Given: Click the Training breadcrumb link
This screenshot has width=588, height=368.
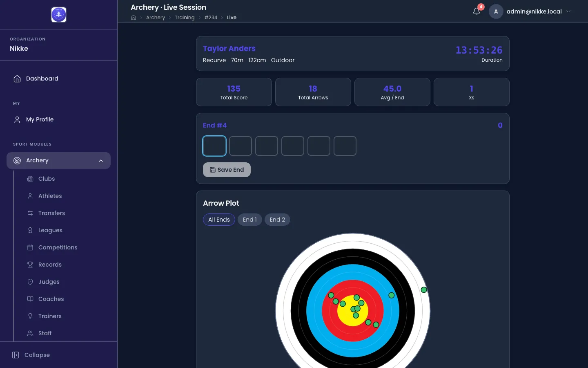Looking at the screenshot, I should pyautogui.click(x=185, y=18).
